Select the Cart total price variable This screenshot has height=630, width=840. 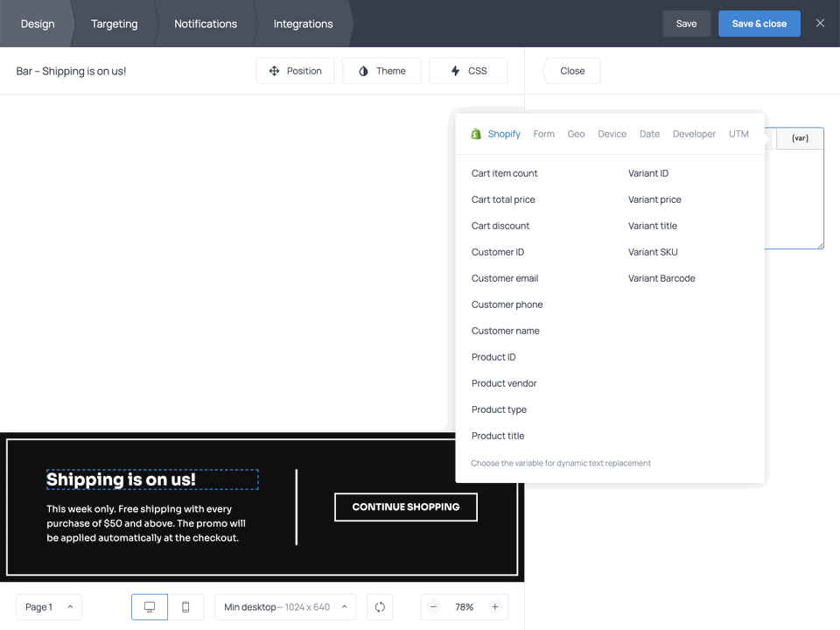[502, 199]
